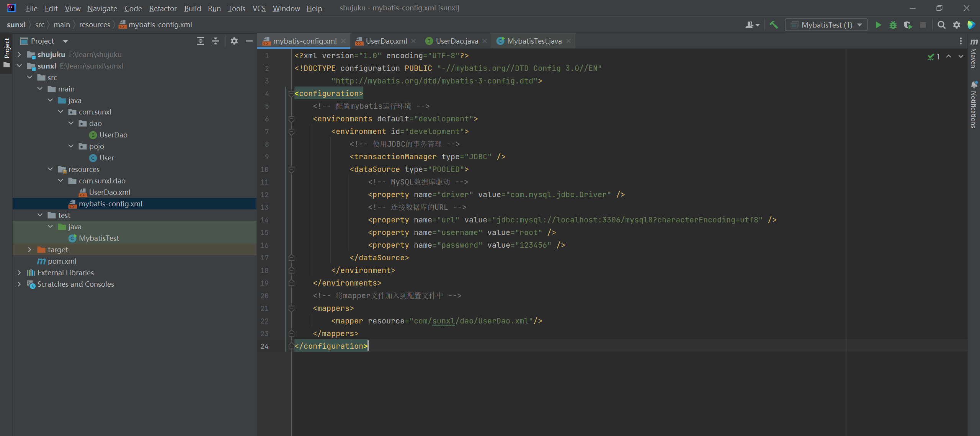Open pom.xml from project tree
Viewport: 980px width, 436px height.
point(62,261)
